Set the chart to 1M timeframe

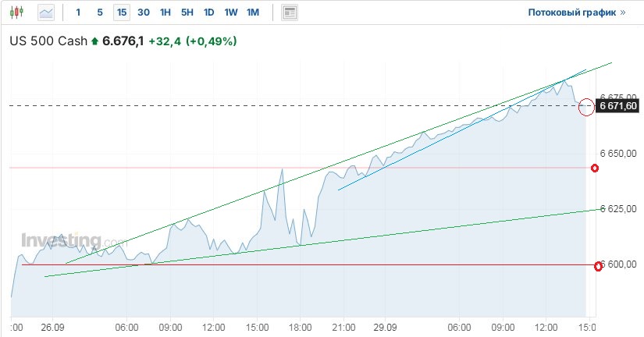253,12
